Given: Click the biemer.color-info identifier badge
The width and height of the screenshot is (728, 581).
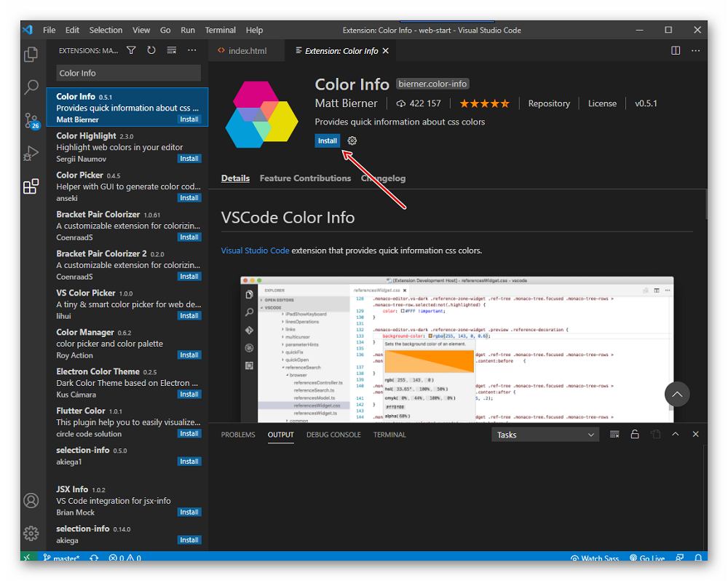Looking at the screenshot, I should (x=432, y=84).
